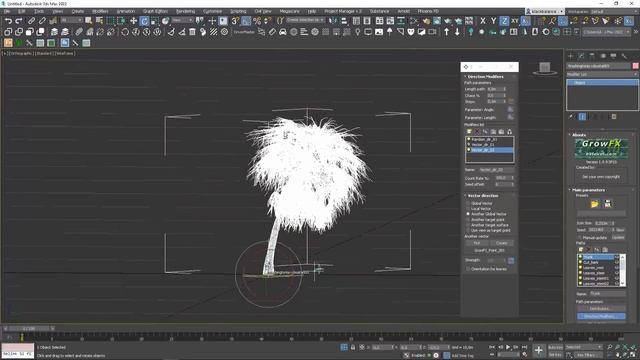The width and height of the screenshot is (640, 360).
Task: Collapse the About rollout
Action: pyautogui.click(x=579, y=135)
